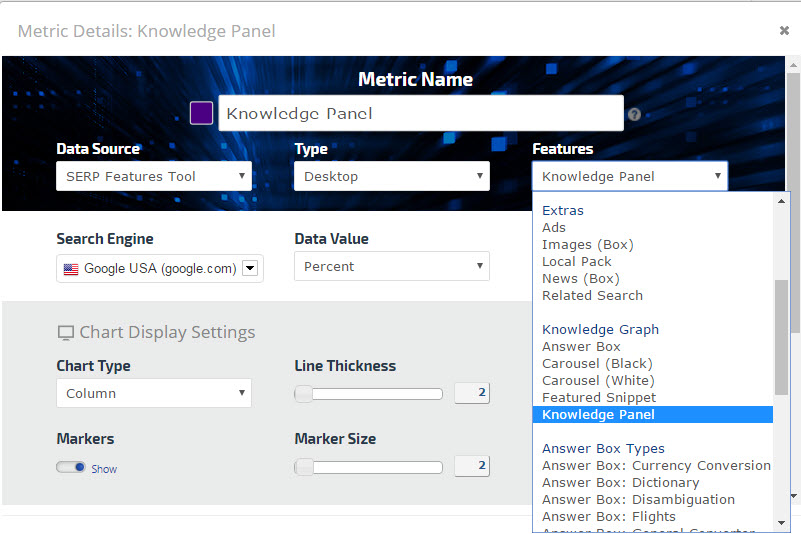Click the US flag icon
The height and width of the screenshot is (534, 801).
(x=71, y=268)
